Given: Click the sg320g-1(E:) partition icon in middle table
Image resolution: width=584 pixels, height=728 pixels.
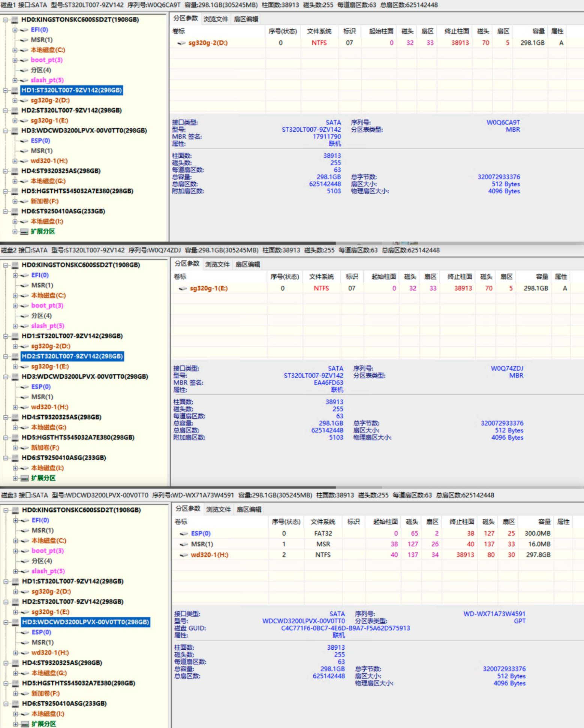Looking at the screenshot, I should click(183, 288).
